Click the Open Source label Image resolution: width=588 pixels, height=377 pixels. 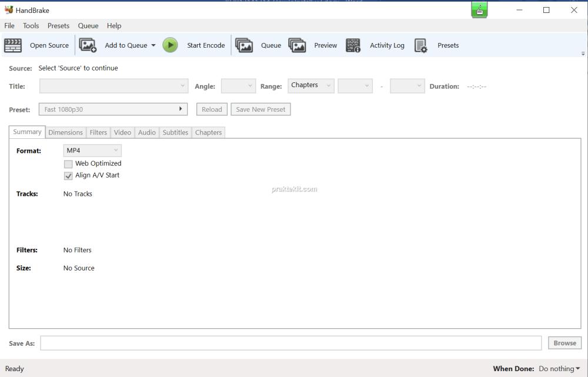click(49, 45)
